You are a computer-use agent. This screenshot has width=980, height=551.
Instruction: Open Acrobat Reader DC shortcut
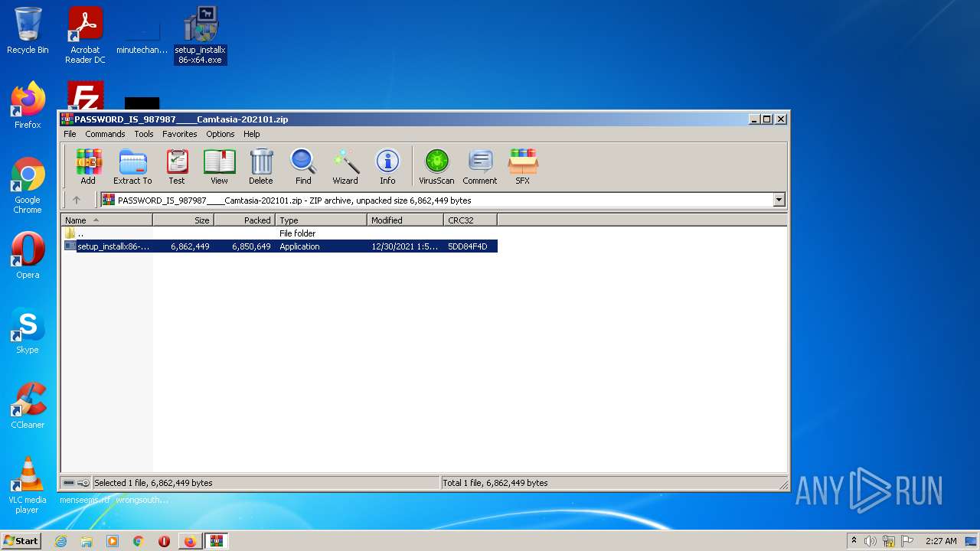(x=85, y=35)
